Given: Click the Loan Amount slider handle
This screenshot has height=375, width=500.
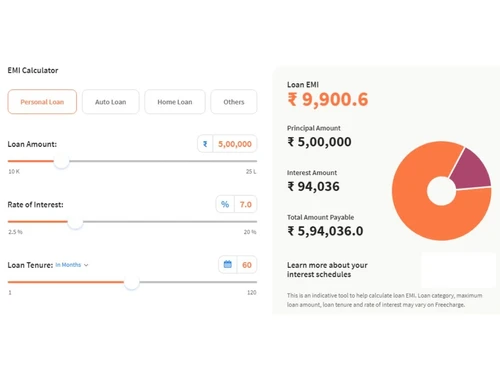Looking at the screenshot, I should [x=61, y=161].
